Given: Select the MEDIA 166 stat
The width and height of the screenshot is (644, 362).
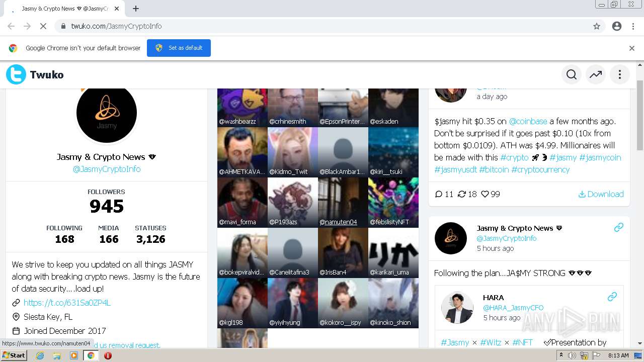Looking at the screenshot, I should [x=109, y=234].
